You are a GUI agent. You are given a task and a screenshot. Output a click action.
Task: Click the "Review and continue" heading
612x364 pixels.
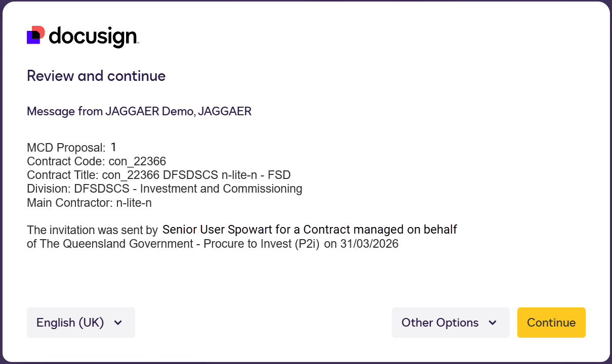96,76
